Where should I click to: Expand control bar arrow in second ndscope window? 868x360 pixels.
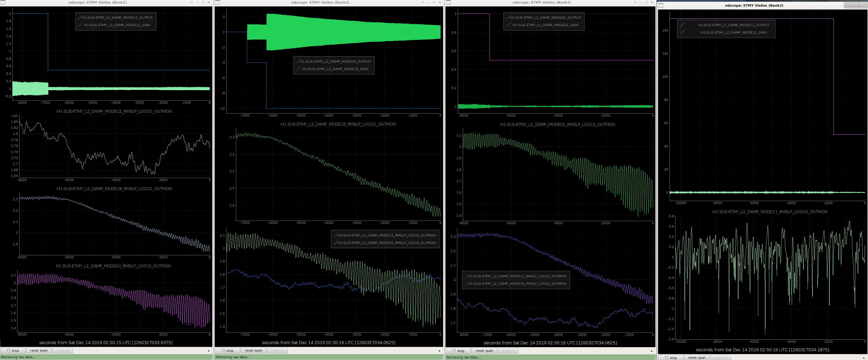point(439,350)
